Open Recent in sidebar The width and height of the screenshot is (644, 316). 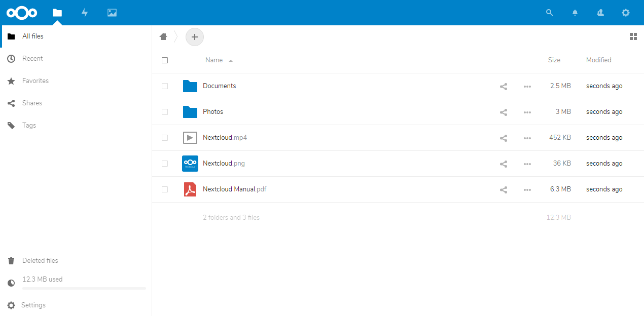(x=76, y=59)
